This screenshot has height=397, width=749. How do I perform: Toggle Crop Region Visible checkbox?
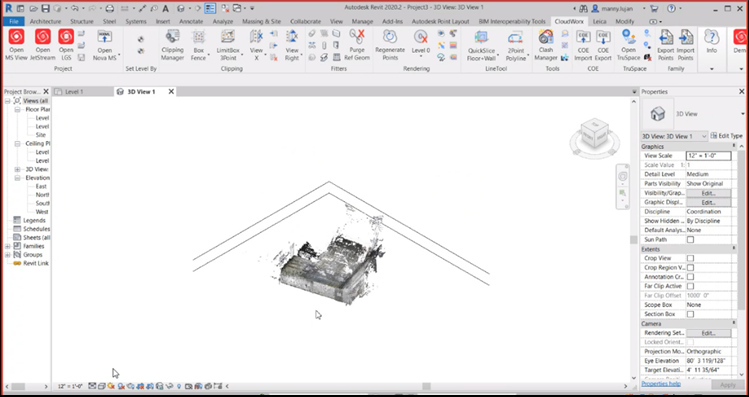(690, 268)
